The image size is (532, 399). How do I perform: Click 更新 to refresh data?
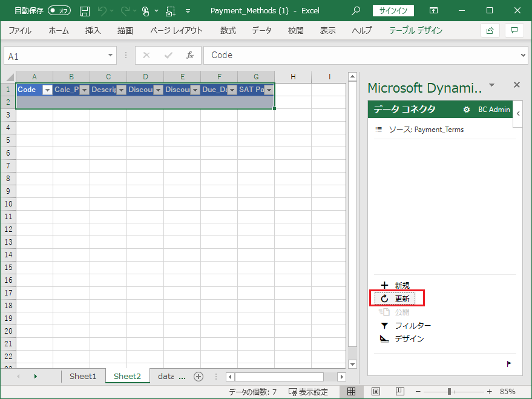point(395,298)
